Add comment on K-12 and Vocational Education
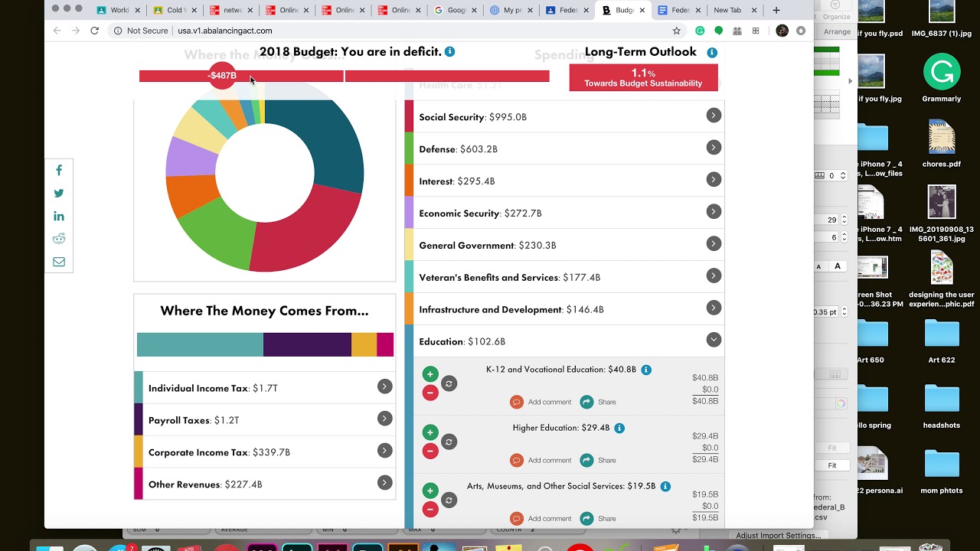Image resolution: width=980 pixels, height=551 pixels. 541,402
